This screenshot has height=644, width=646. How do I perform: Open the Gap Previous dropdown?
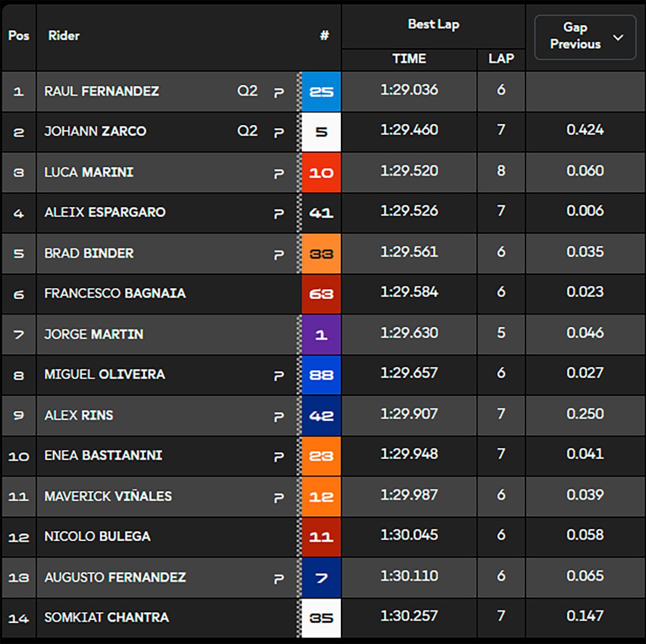pyautogui.click(x=585, y=36)
